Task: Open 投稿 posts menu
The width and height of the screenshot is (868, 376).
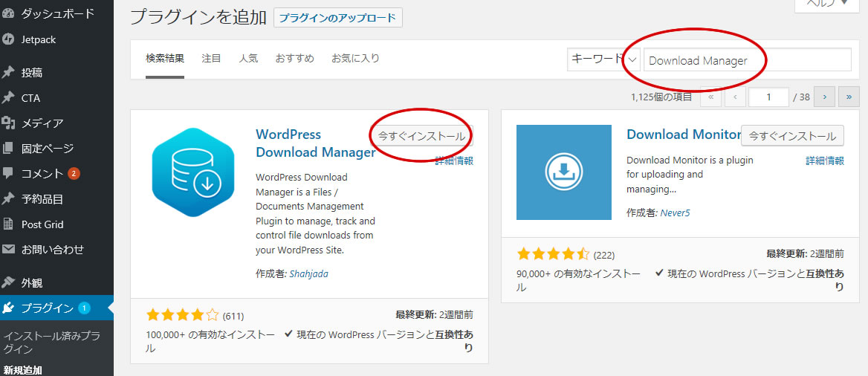Action: click(x=31, y=73)
